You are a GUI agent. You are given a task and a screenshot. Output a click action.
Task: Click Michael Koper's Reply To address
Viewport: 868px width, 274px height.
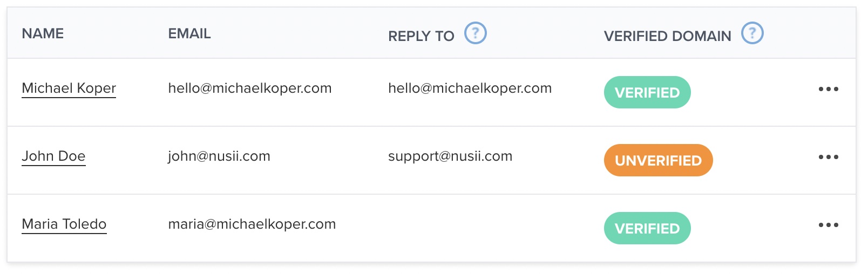(x=470, y=88)
